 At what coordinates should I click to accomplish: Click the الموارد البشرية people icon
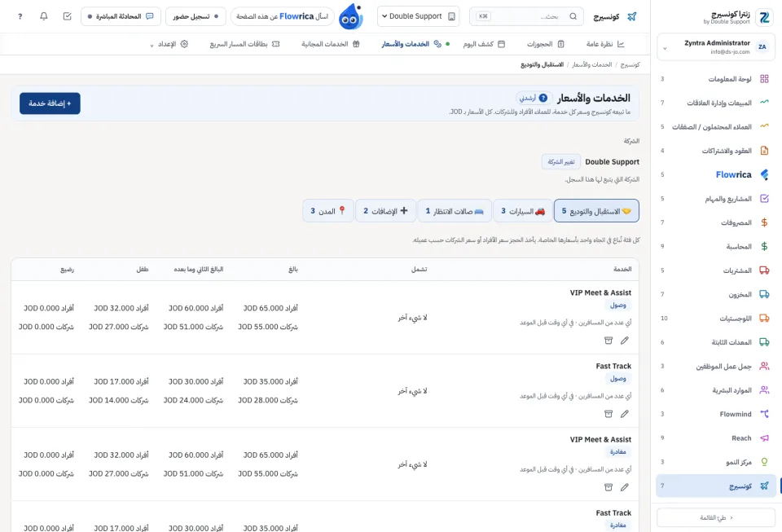click(764, 390)
